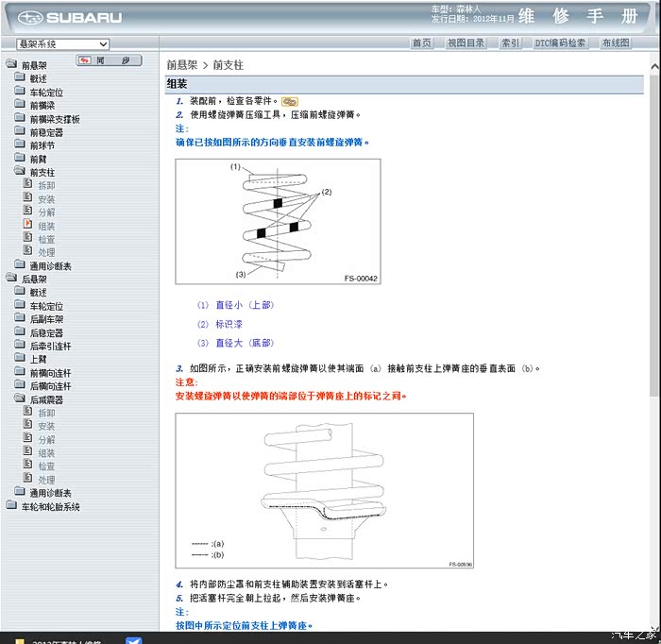Open 安装 page under 后减震器
The height and width of the screenshot is (644, 661).
pos(46,427)
